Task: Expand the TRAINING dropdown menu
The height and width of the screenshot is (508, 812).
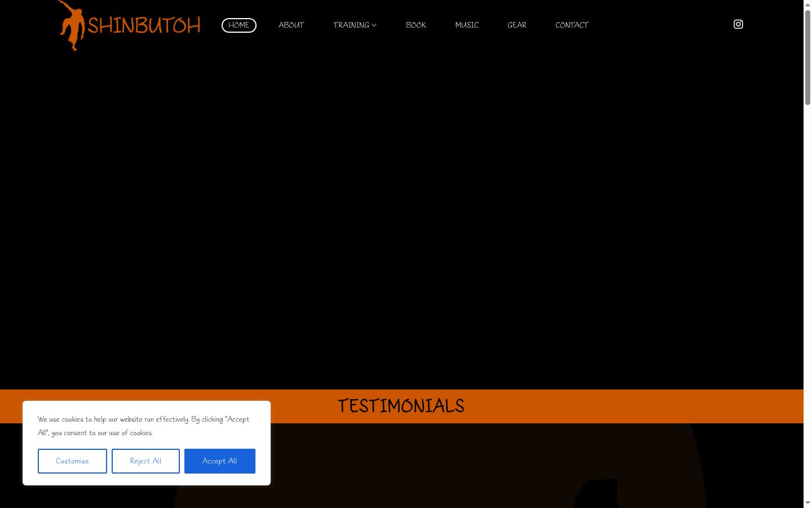Action: pos(355,25)
